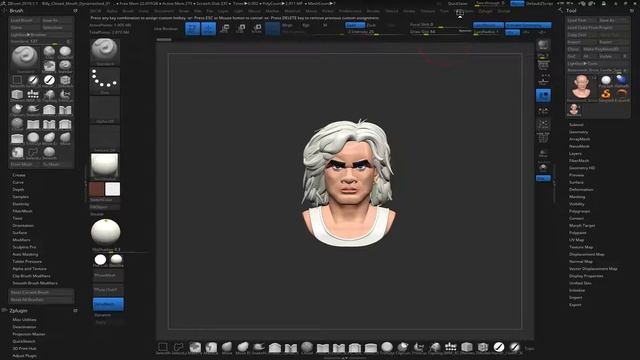The image size is (640, 360).
Task: Pick the Smooth brush in Brush palette
Action: 49,153
